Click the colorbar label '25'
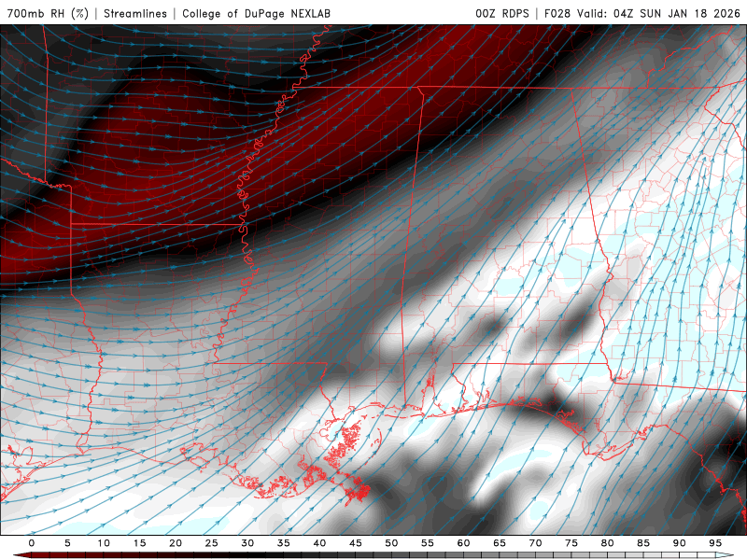747x560 pixels. click(212, 543)
